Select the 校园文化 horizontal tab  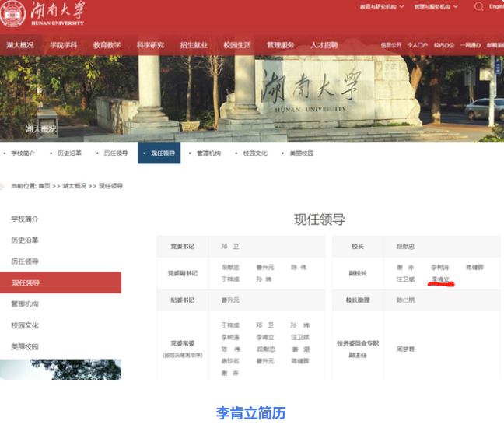point(255,153)
